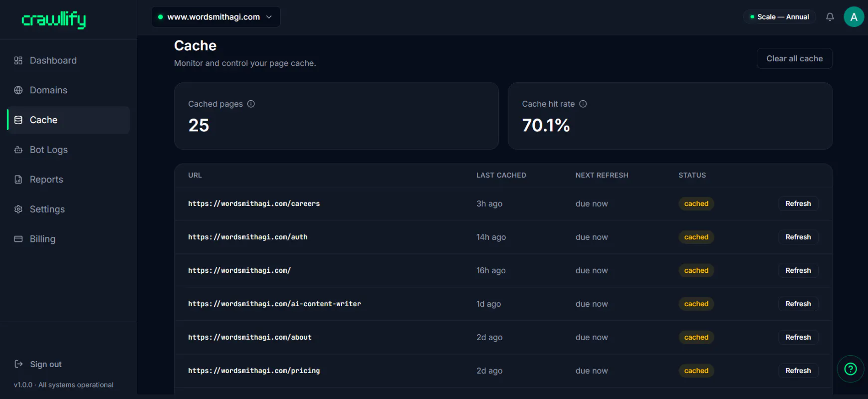Navigate to Reports
This screenshot has width=868, height=399.
click(x=46, y=180)
